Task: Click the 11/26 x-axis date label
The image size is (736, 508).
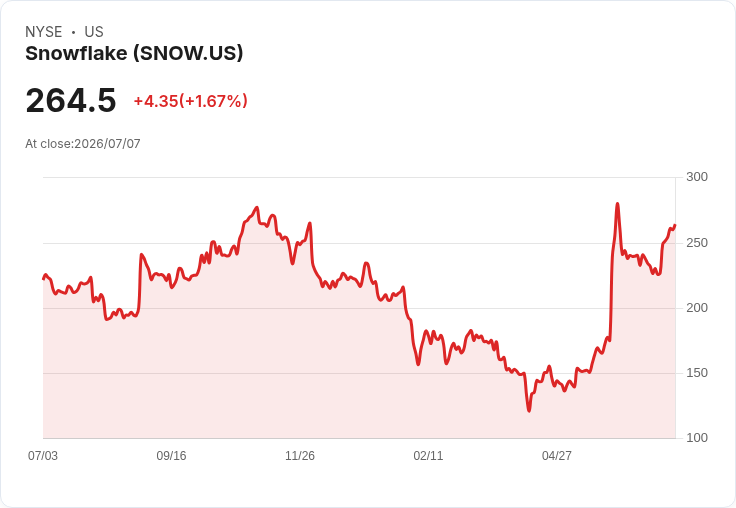Action: point(300,455)
